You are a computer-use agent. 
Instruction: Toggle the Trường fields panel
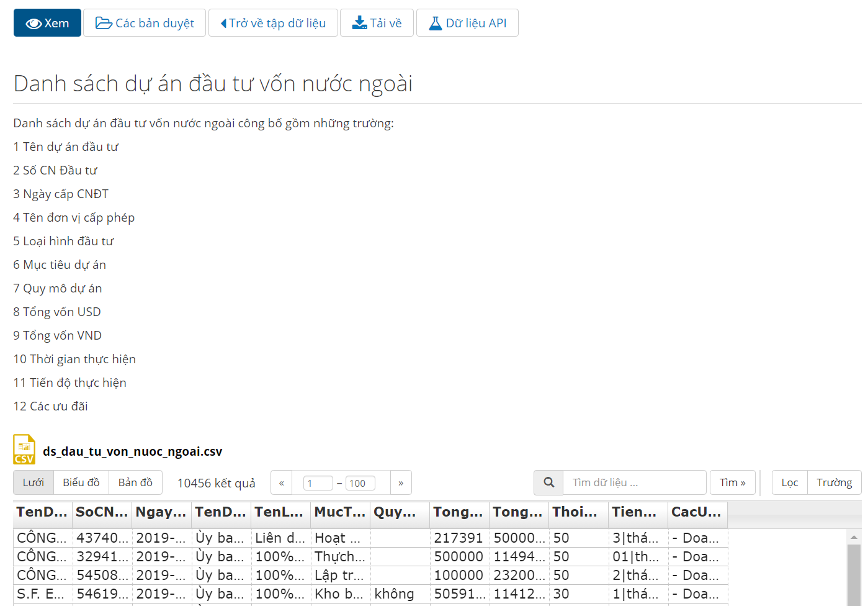pos(834,482)
